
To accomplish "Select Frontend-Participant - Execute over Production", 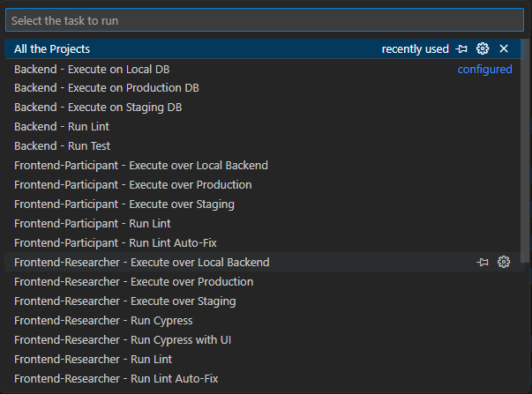I will 262,185.
